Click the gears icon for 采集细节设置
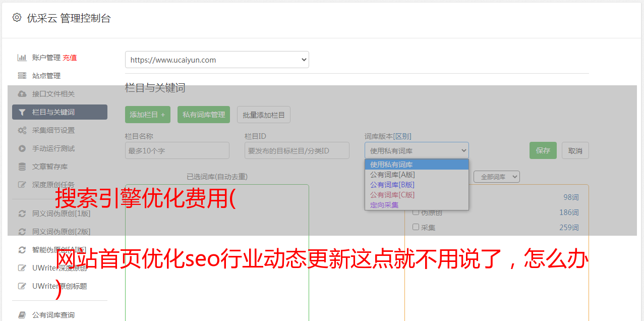This screenshot has width=644, height=321. pyautogui.click(x=22, y=130)
